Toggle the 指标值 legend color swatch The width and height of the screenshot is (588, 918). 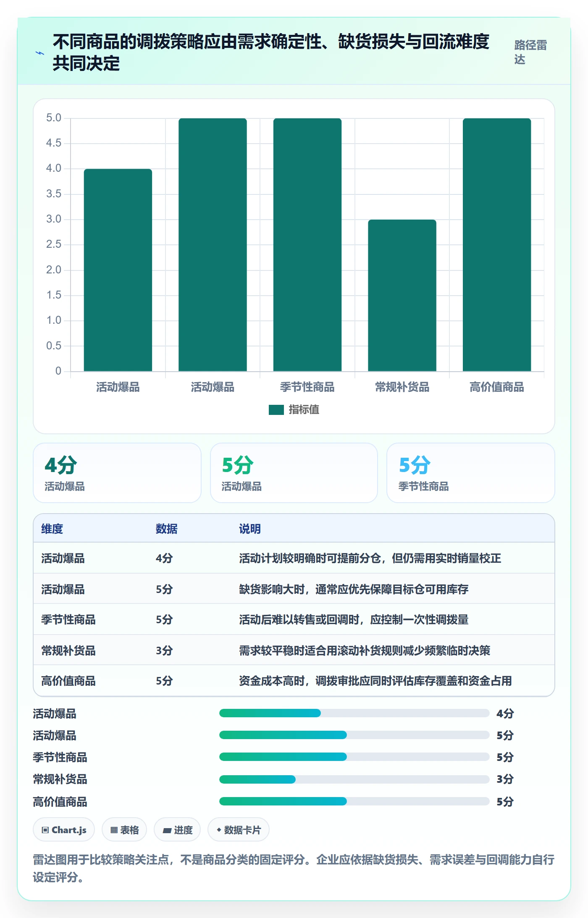coord(276,410)
